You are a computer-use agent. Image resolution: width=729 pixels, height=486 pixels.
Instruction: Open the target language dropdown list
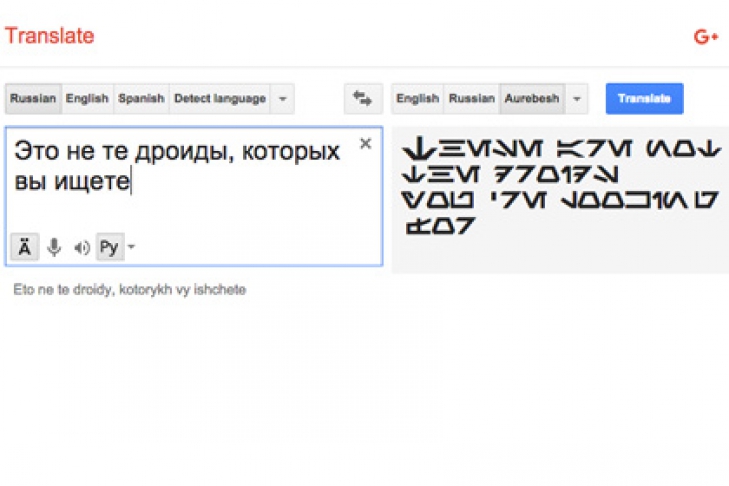pos(577,98)
